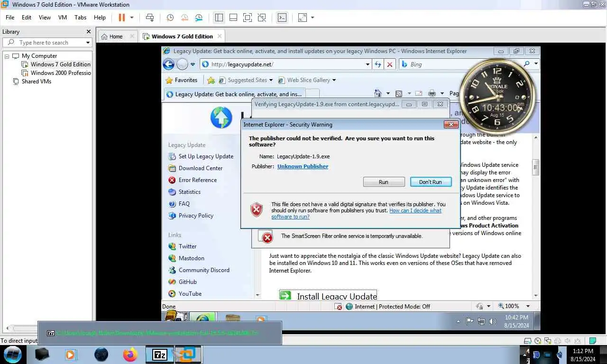The width and height of the screenshot is (607, 364).
Task: Open the YouTube link
Action: pyautogui.click(x=190, y=294)
